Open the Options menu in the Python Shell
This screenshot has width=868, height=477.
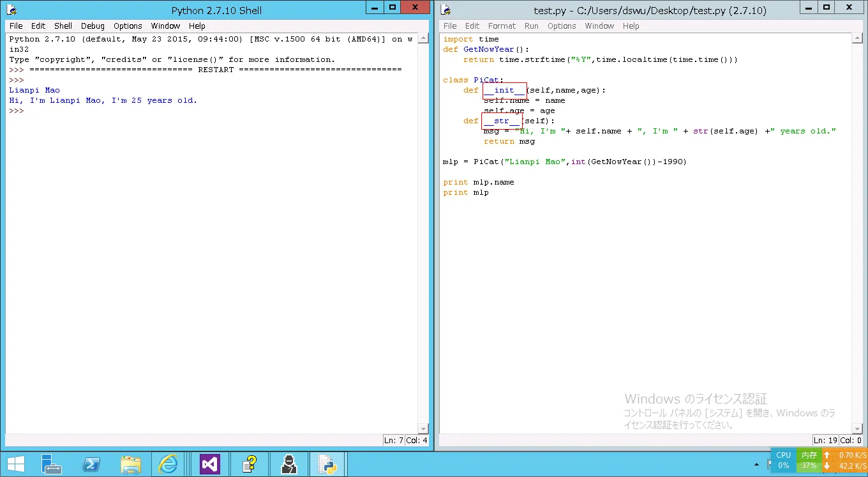point(128,26)
